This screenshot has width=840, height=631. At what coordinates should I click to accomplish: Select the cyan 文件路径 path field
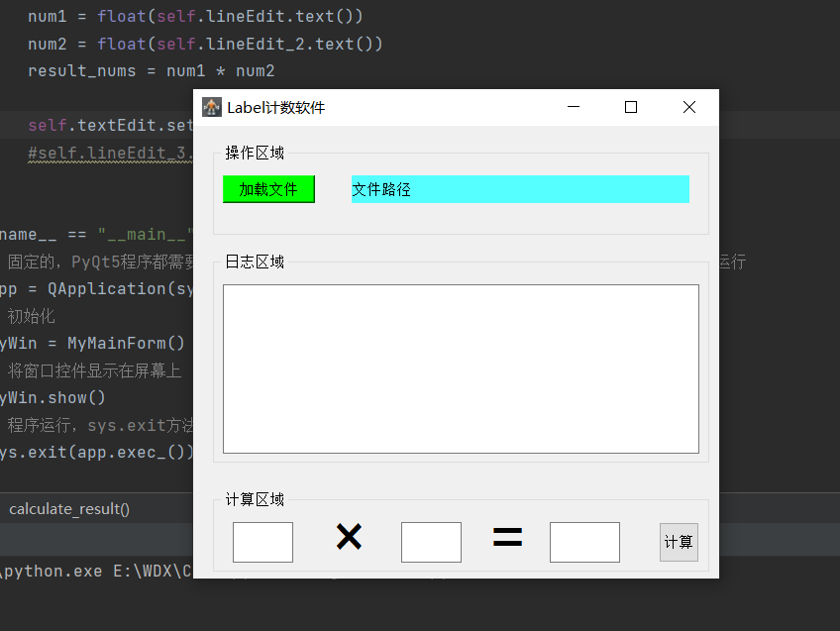tap(520, 189)
